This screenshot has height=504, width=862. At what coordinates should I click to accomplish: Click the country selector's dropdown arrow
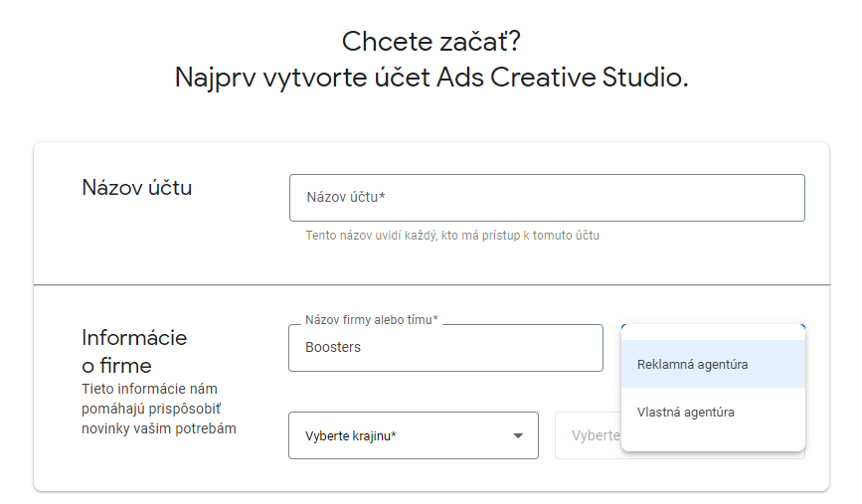point(517,435)
